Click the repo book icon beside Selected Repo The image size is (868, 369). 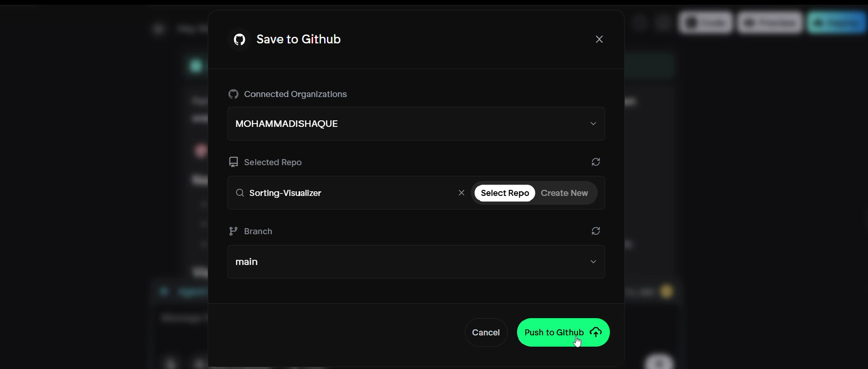233,162
